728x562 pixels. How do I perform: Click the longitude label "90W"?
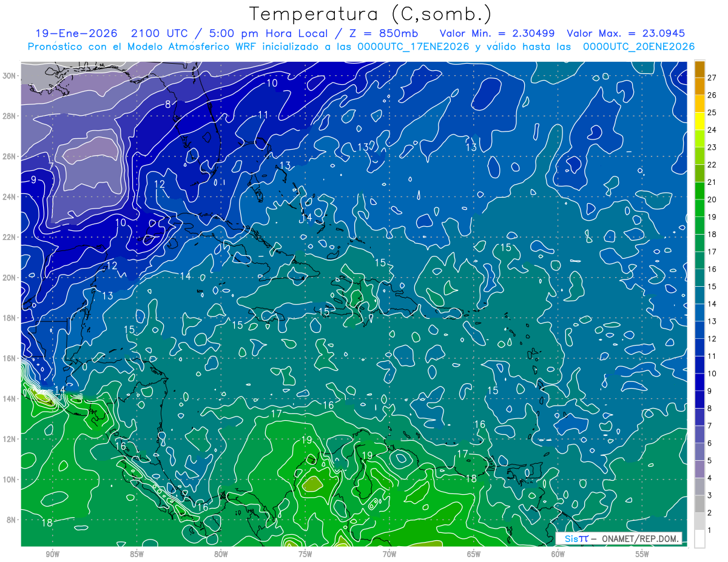(x=52, y=554)
